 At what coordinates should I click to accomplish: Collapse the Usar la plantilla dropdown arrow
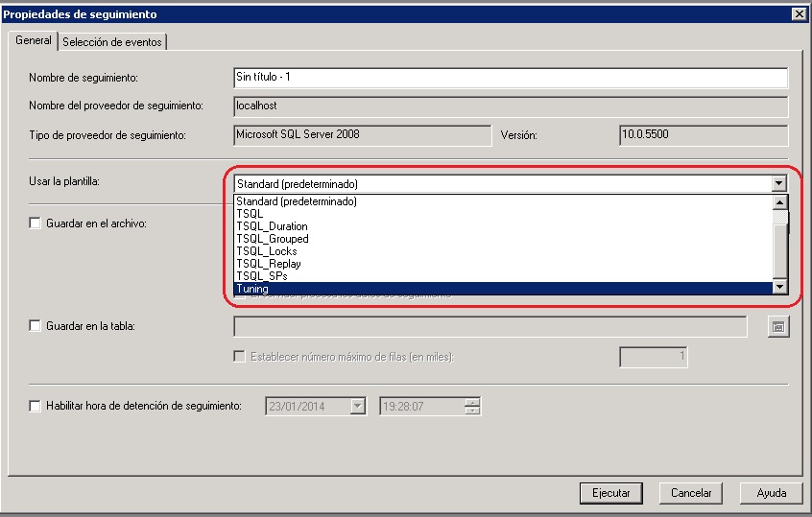click(778, 183)
